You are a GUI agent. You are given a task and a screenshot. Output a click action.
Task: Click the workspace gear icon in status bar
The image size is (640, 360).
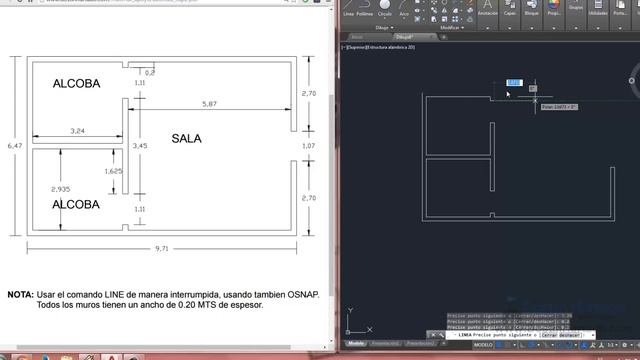[624, 345]
